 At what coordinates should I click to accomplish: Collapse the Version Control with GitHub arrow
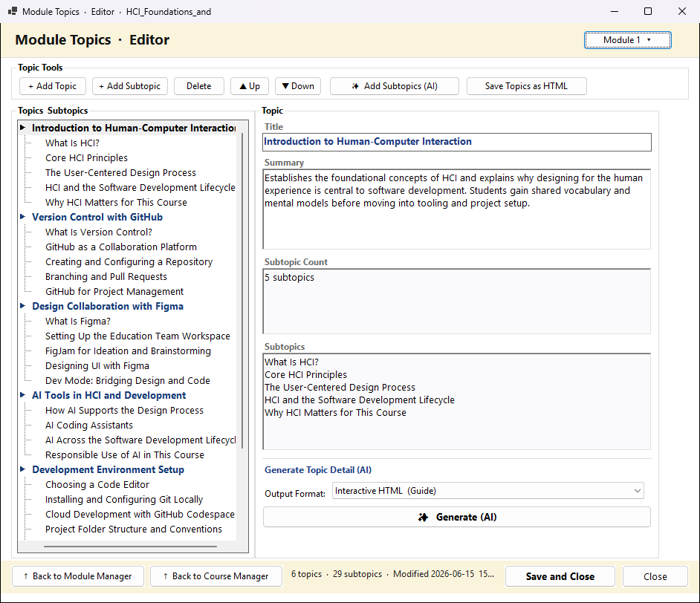pyautogui.click(x=23, y=217)
